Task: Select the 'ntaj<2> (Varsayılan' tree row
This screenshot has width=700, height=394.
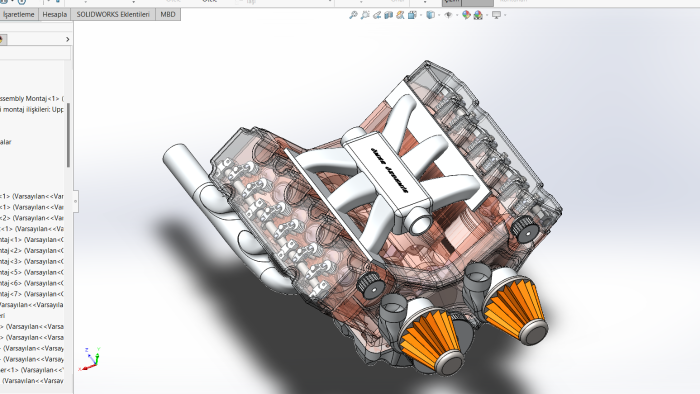Action: [x=32, y=250]
